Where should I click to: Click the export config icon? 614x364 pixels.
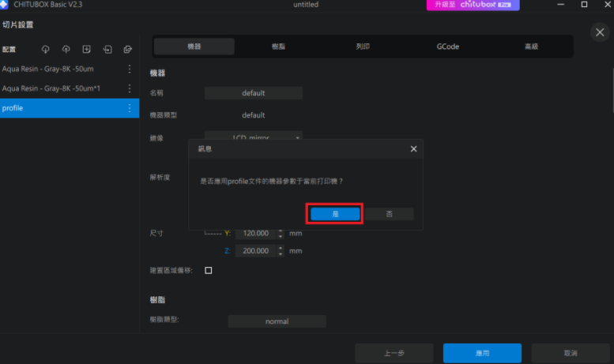pos(128,49)
